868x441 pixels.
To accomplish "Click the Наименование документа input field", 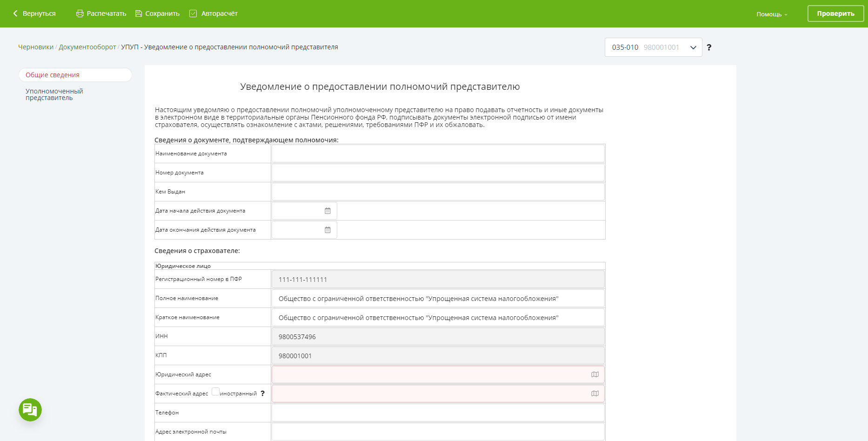I will [x=438, y=154].
